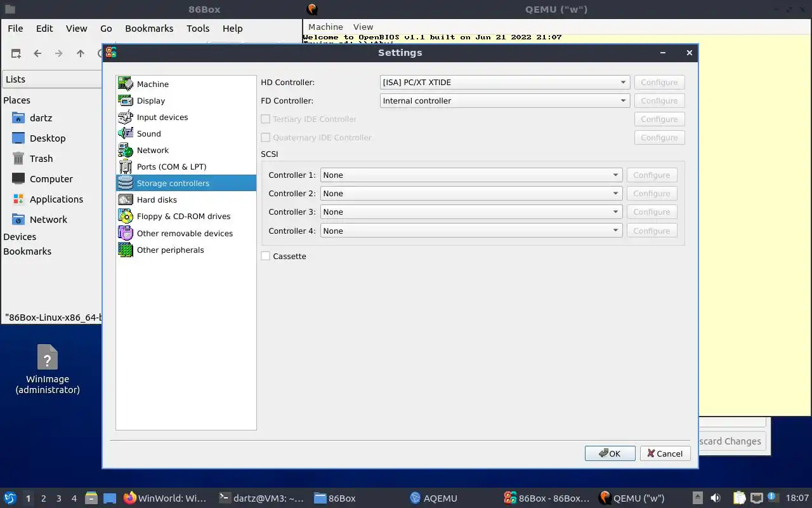The image size is (812, 508).
Task: Switch to the 86Box - 86Box taskbar window
Action: point(547,498)
